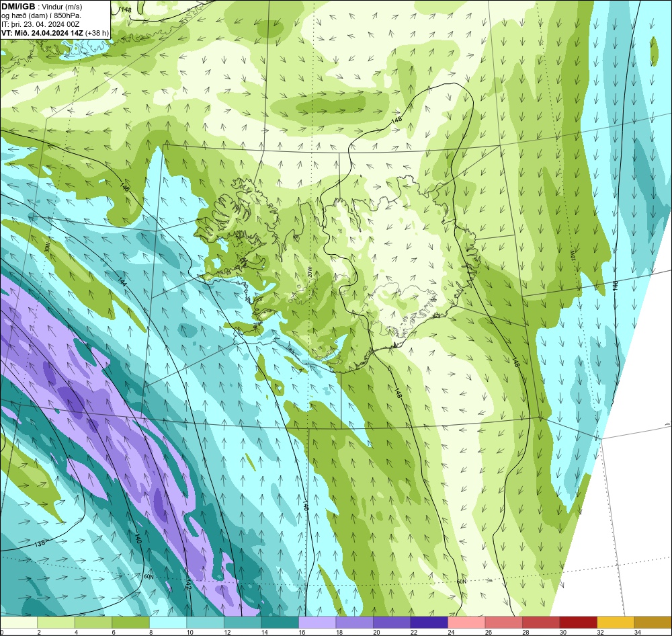The image size is (672, 636).
Task: Click the legend value label '8'
Action: coord(151,632)
